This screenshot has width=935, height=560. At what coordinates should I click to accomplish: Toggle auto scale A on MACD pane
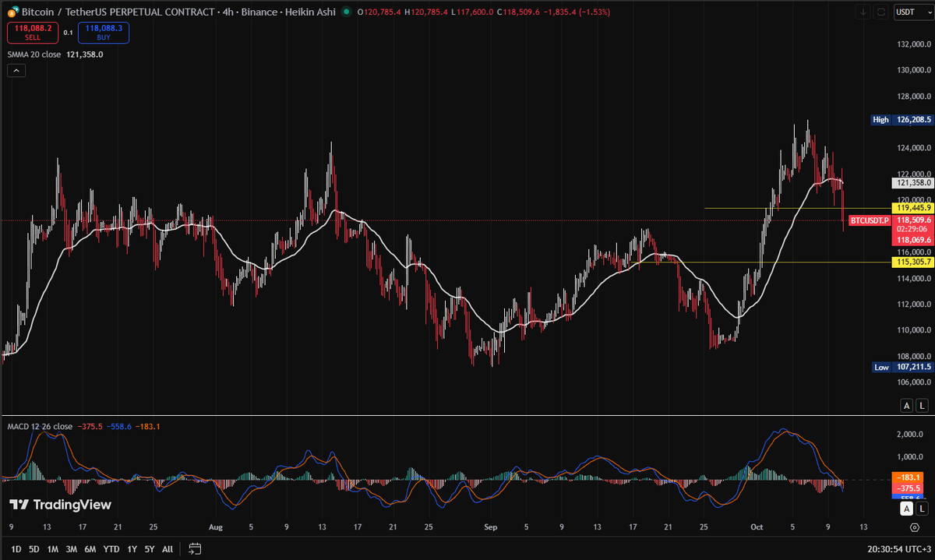coord(906,509)
